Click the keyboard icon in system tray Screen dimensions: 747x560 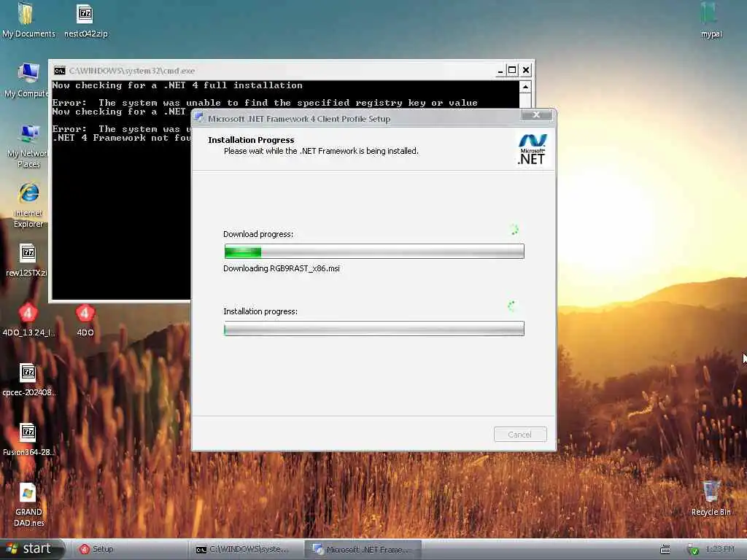point(665,550)
